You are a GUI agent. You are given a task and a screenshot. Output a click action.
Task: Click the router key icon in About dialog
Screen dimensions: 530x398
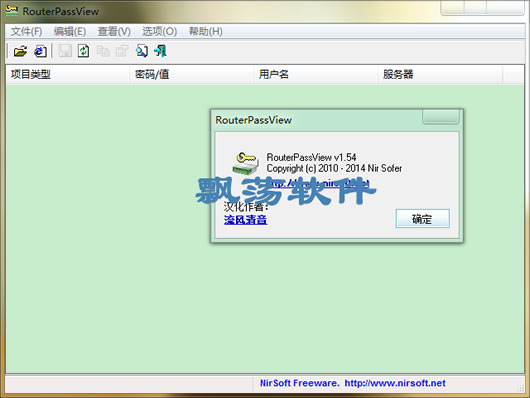(x=246, y=163)
